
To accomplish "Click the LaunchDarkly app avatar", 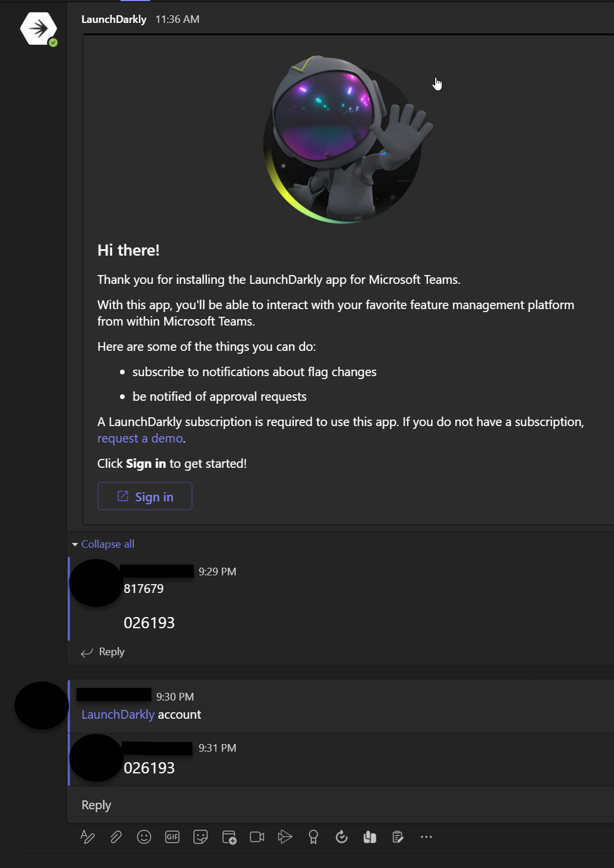I will pos(38,28).
